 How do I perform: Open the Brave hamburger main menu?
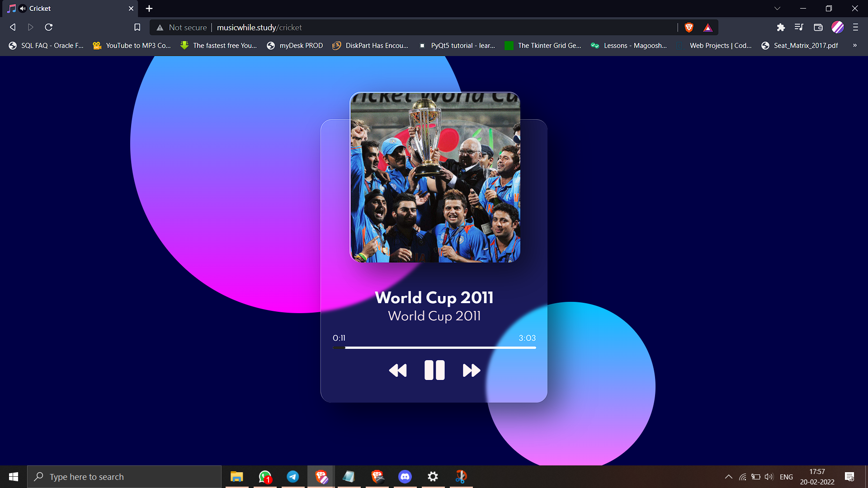855,28
